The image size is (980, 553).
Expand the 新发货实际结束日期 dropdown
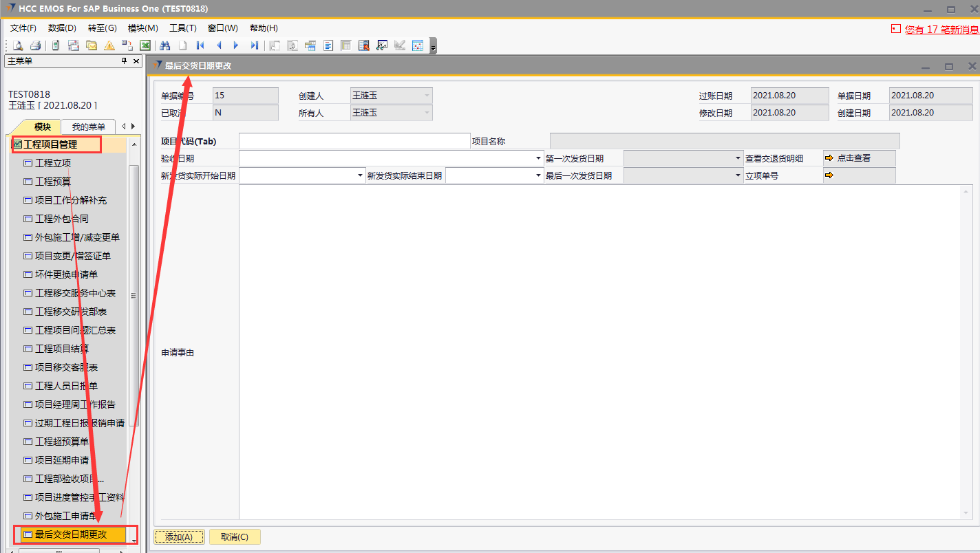pos(538,176)
